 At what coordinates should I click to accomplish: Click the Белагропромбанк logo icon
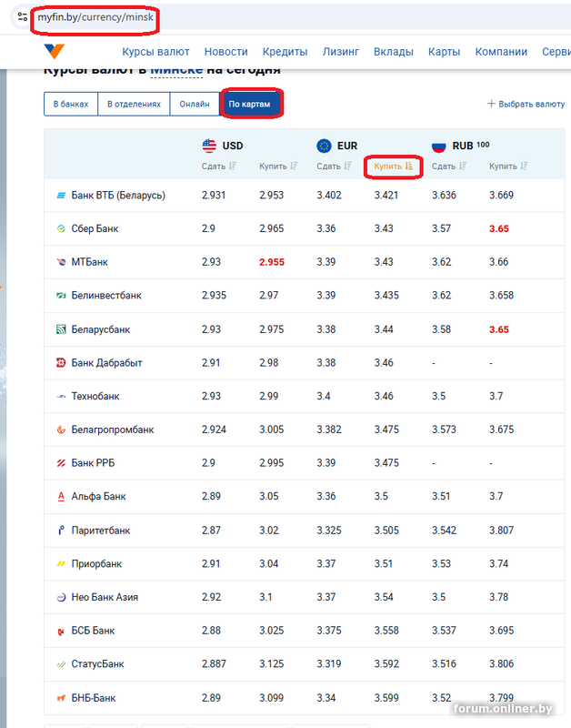pos(61,430)
